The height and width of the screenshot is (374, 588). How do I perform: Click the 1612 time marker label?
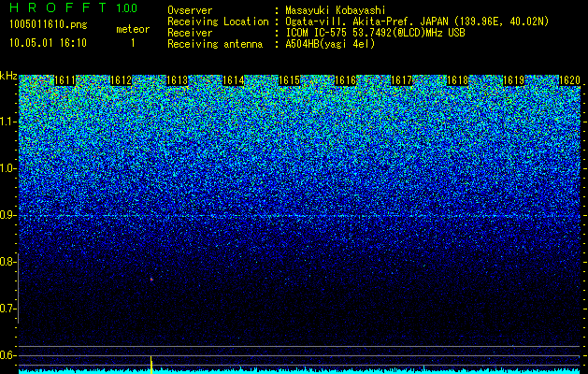click(121, 80)
